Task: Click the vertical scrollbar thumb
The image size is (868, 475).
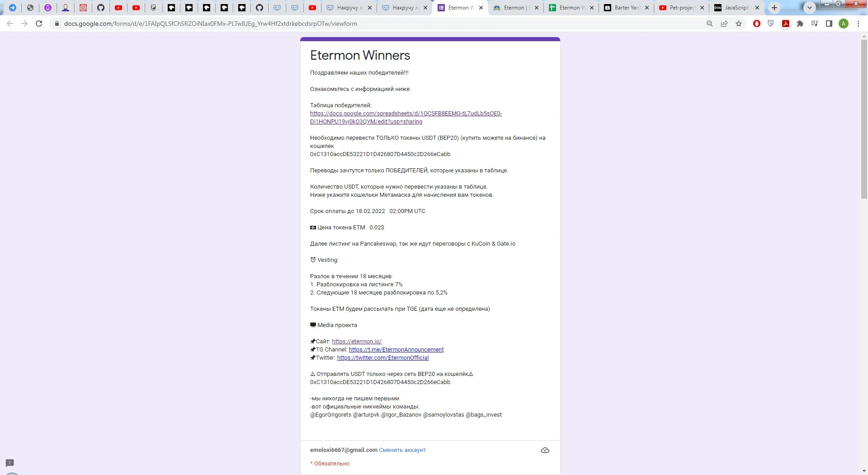Action: (x=864, y=119)
